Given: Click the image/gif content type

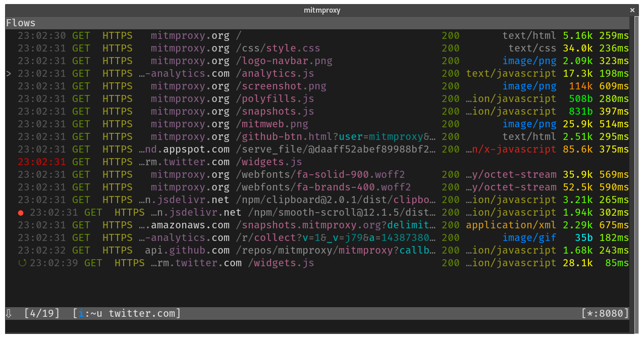Looking at the screenshot, I should [529, 238].
